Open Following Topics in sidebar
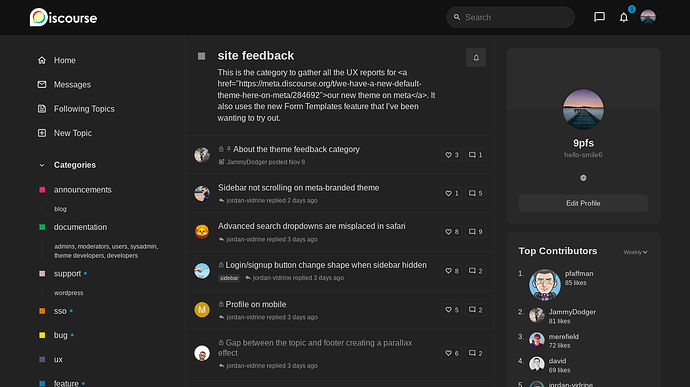 (84, 109)
